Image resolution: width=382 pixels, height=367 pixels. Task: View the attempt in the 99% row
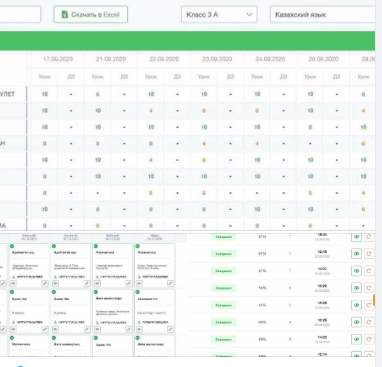(356, 339)
